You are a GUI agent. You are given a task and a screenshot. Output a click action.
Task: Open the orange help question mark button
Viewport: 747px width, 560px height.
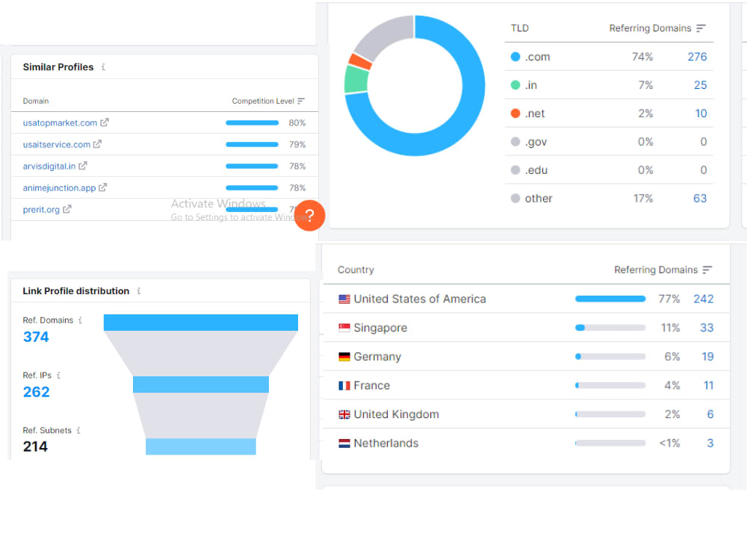310,216
